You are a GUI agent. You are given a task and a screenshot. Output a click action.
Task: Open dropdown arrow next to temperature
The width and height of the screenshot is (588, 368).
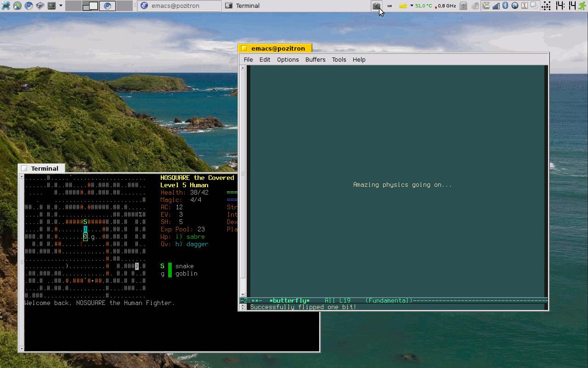pos(412,6)
